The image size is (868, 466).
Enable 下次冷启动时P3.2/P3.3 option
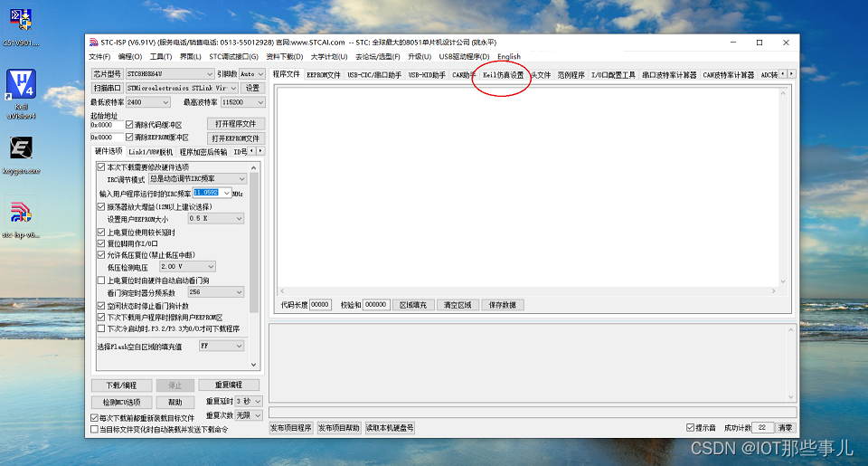click(x=101, y=328)
